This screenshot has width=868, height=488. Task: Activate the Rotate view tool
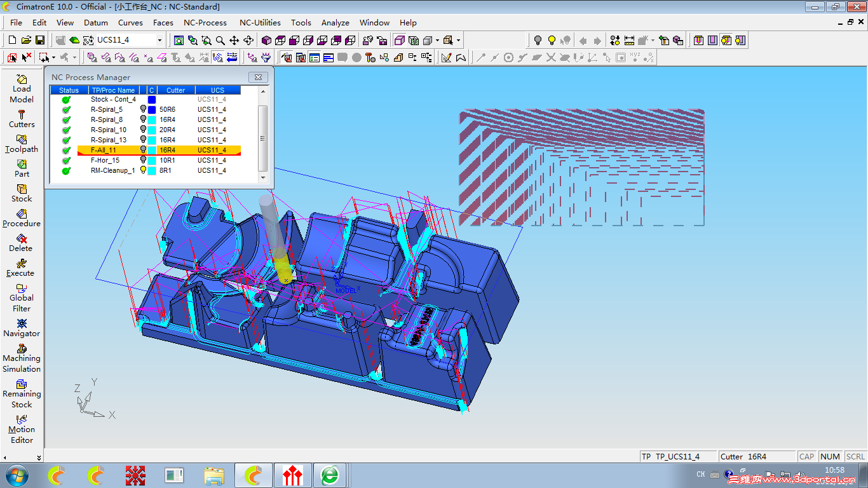click(x=248, y=40)
